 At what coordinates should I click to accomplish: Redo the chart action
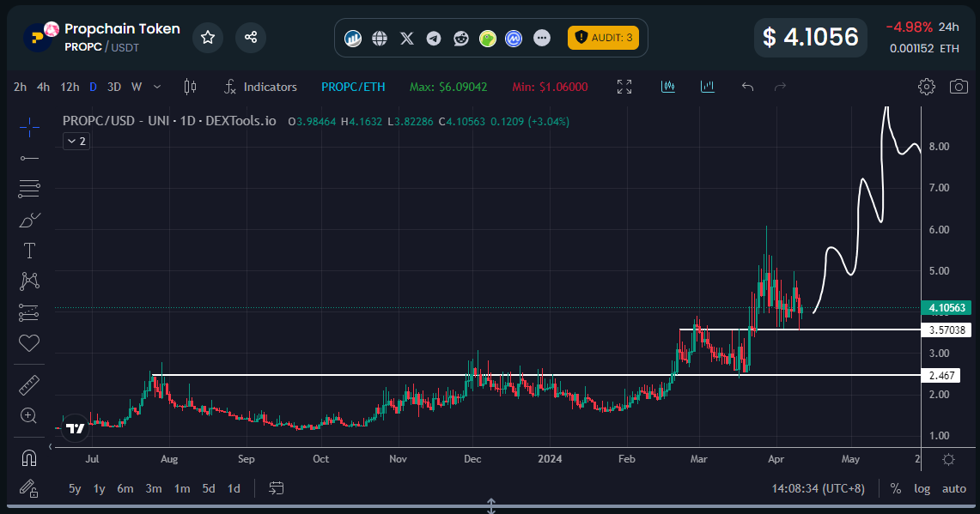tap(780, 87)
